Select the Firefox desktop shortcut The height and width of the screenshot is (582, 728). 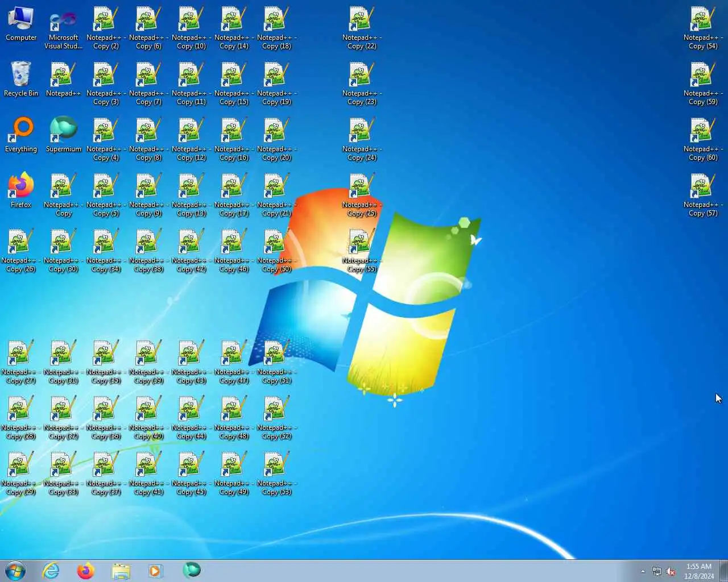pyautogui.click(x=21, y=191)
